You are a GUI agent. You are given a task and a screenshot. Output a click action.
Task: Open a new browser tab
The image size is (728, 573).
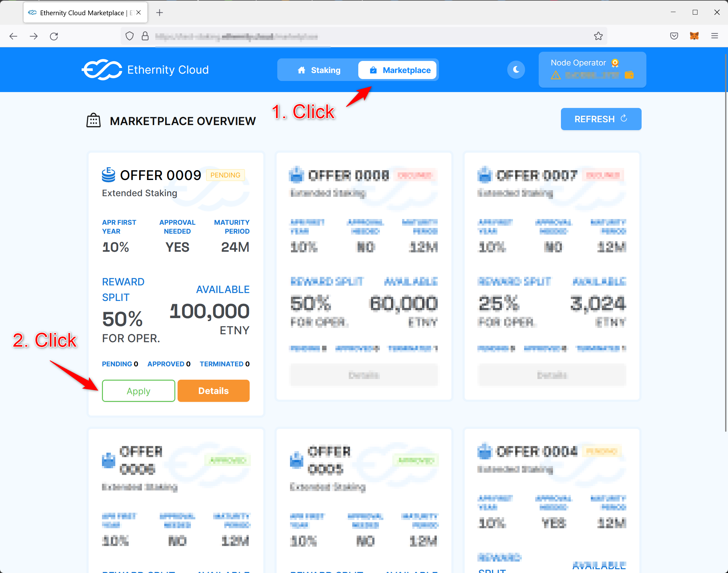(160, 13)
